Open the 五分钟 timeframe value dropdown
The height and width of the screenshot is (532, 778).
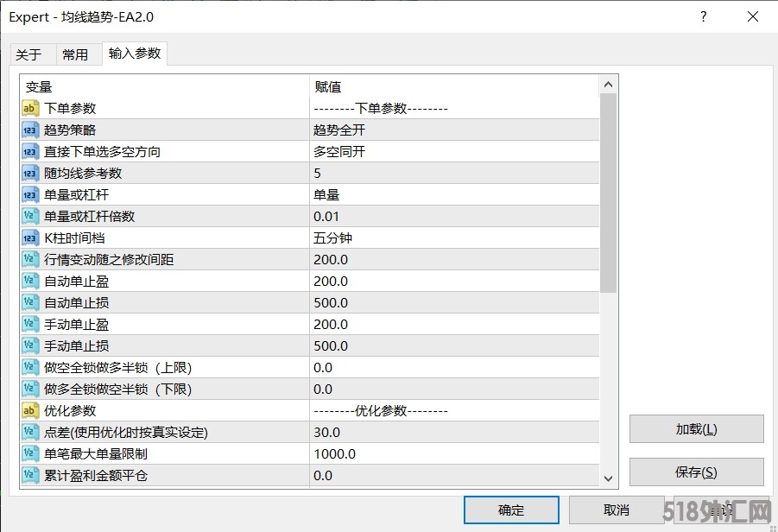tap(454, 237)
